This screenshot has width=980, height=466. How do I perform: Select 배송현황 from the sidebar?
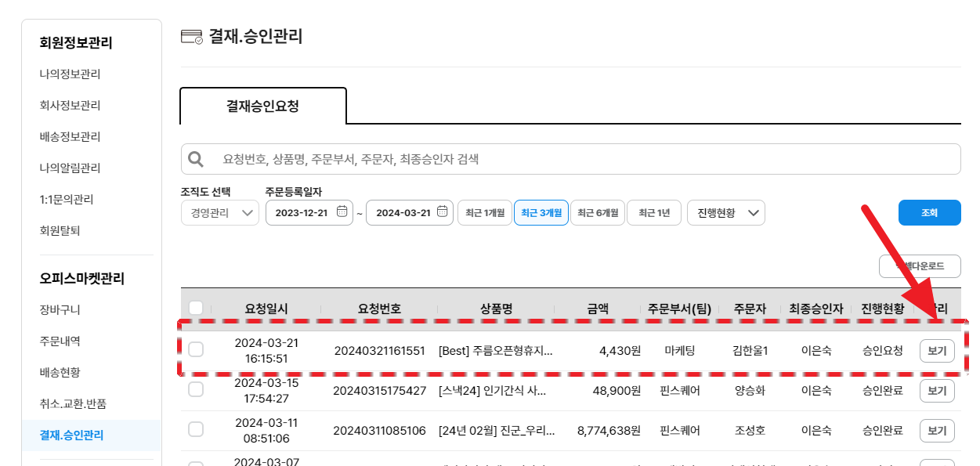pyautogui.click(x=60, y=373)
